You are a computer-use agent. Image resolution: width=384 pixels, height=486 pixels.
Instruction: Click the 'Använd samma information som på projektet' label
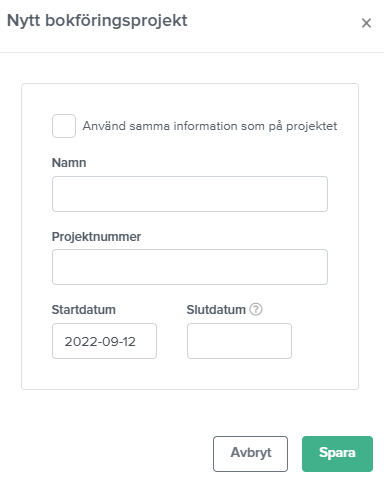(x=210, y=126)
